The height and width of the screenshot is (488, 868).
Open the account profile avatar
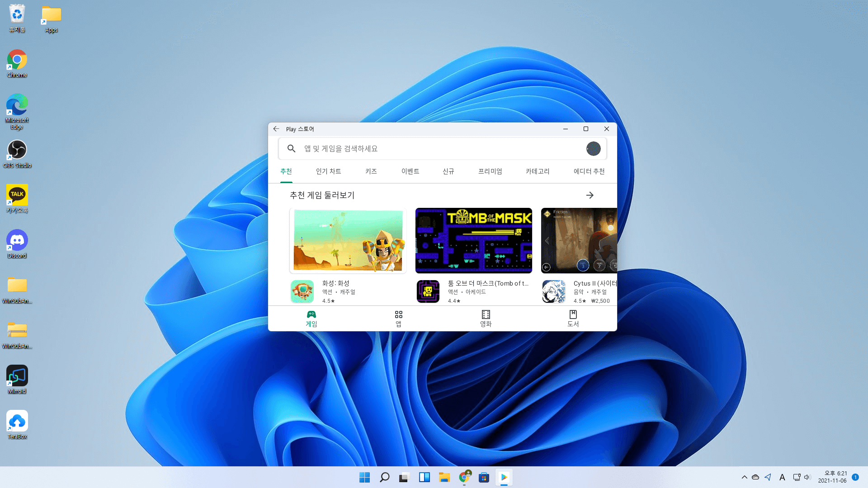[x=593, y=149]
